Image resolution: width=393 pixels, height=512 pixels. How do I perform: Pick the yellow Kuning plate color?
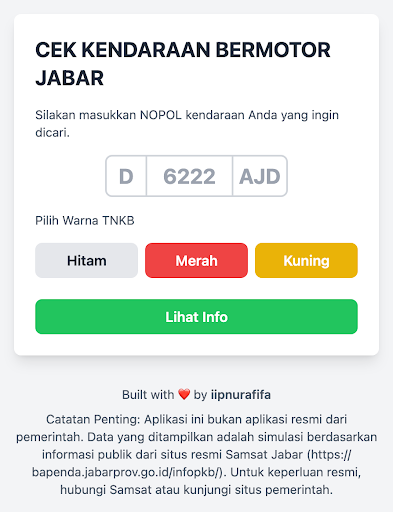pos(306,260)
